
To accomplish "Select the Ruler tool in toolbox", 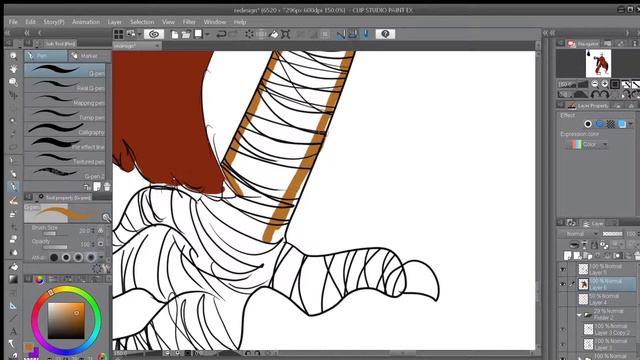I will (x=13, y=305).
